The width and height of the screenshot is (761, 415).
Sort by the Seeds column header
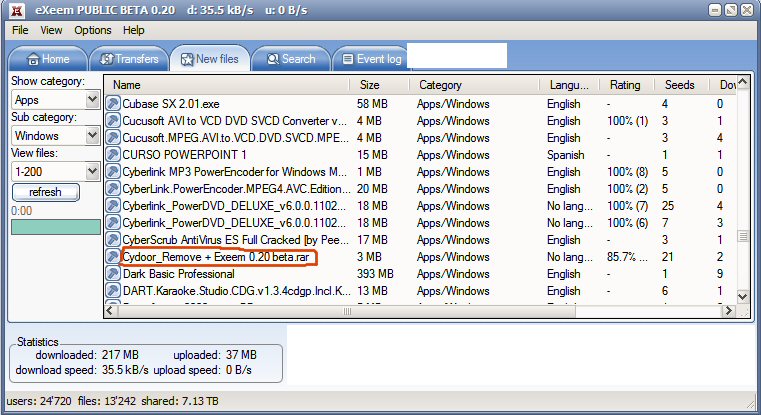[681, 85]
